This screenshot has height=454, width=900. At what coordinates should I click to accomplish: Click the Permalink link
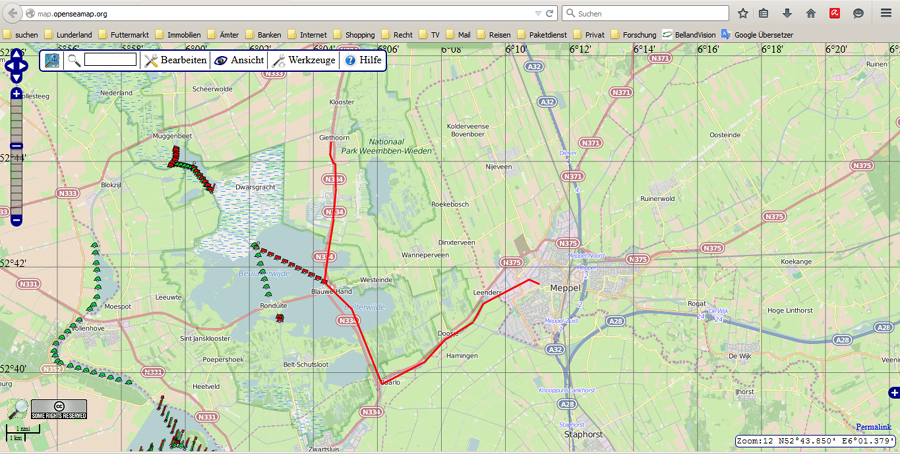point(875,427)
